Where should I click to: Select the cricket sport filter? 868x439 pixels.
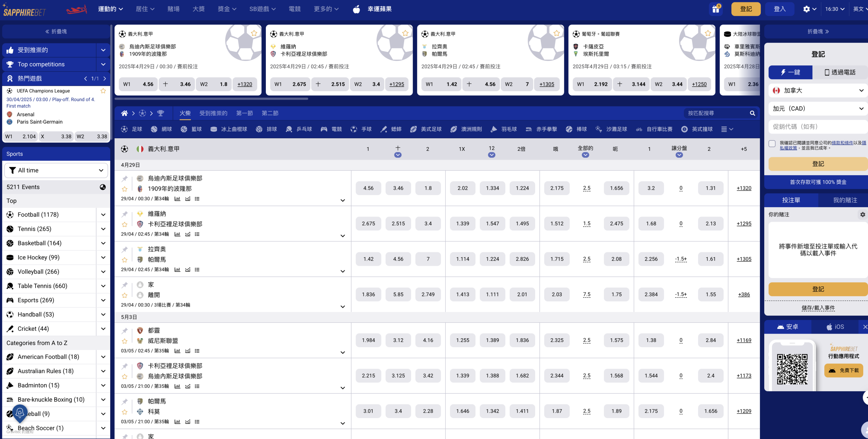(391, 129)
